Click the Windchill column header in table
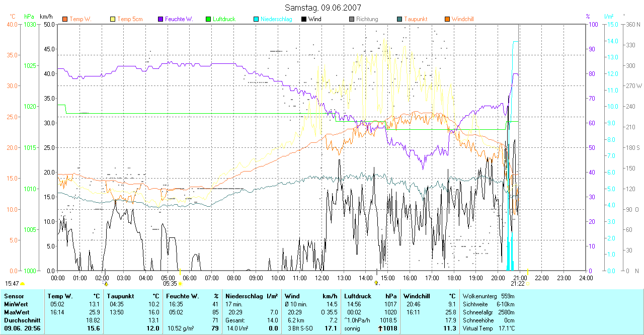This screenshot has height=335, width=644. (x=416, y=296)
